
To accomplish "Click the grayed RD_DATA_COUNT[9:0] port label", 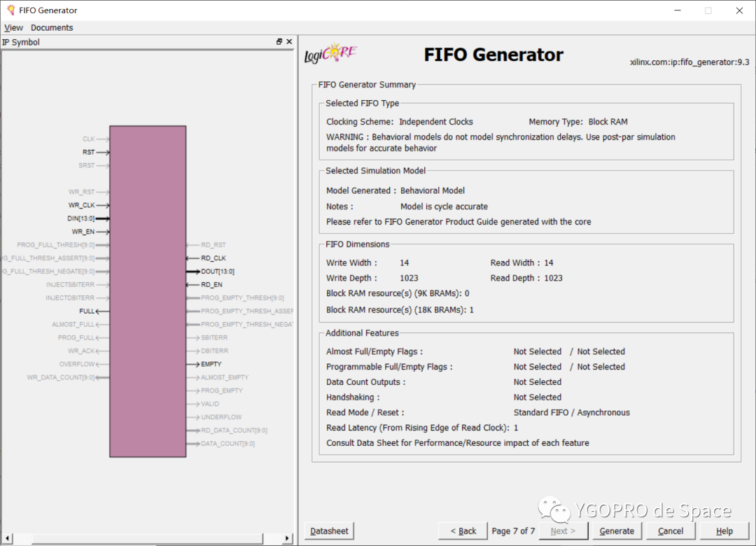I will click(234, 430).
